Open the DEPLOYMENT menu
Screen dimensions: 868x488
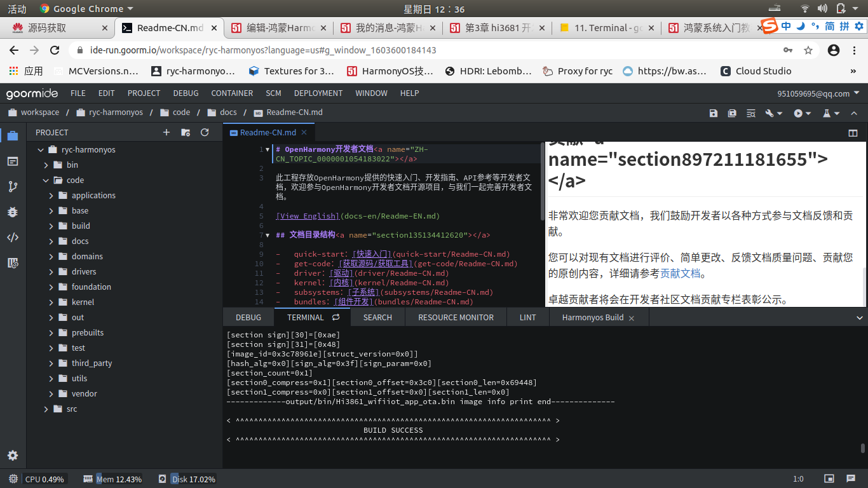[x=318, y=93]
